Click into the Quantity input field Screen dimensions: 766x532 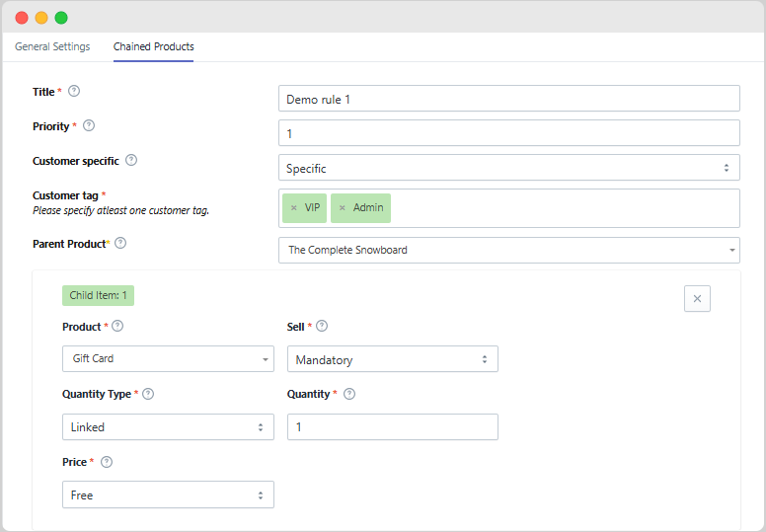[x=392, y=427]
